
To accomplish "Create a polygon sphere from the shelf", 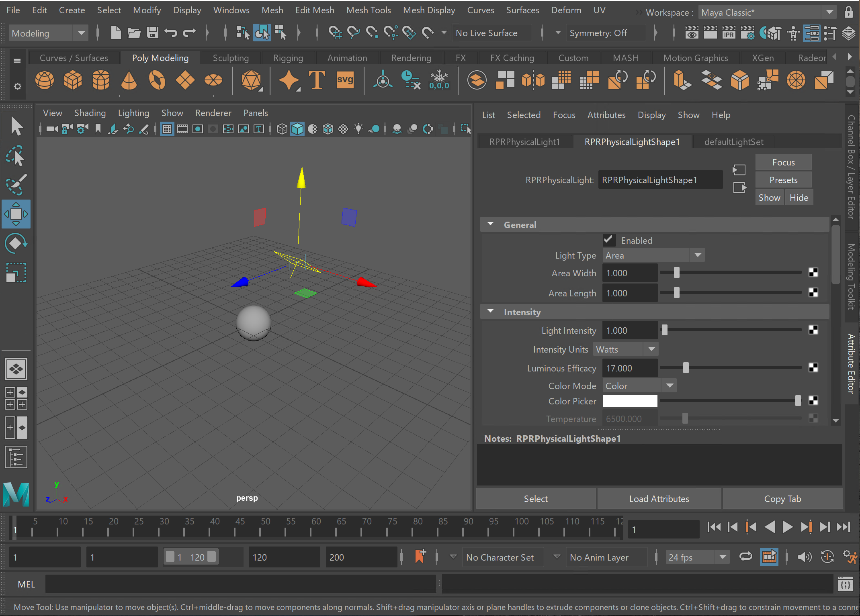I will [x=45, y=80].
